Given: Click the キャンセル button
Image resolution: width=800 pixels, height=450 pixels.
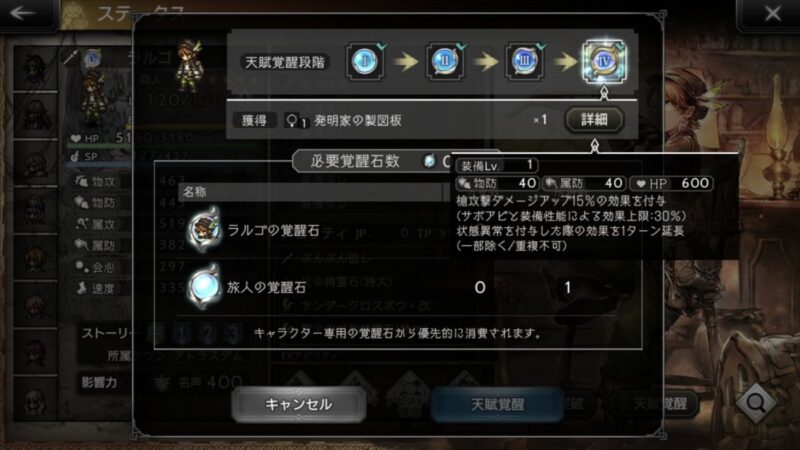Looking at the screenshot, I should [x=298, y=405].
